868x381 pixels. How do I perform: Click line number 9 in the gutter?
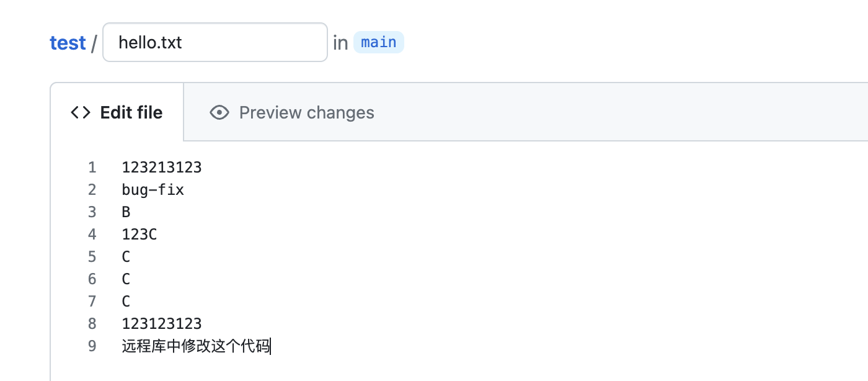pos(92,346)
